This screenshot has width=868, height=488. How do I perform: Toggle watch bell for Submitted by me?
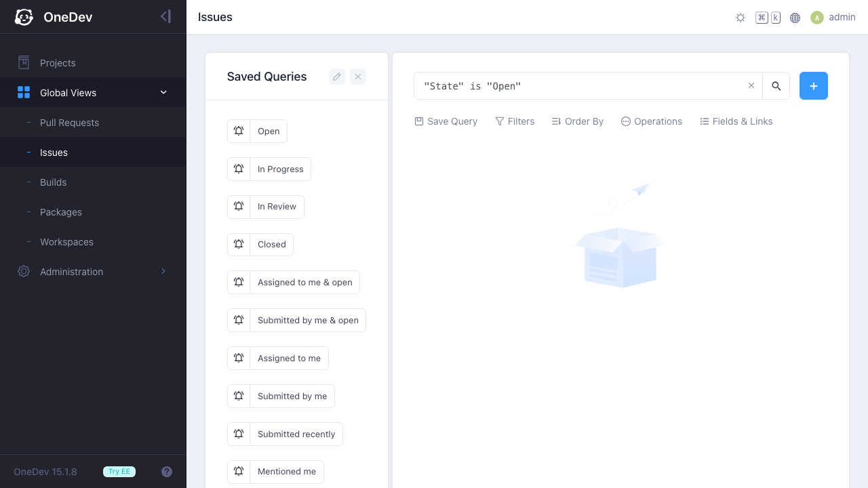239,396
